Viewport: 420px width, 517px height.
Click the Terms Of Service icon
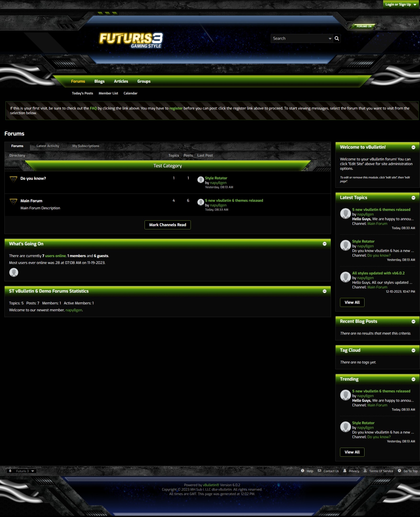365,471
